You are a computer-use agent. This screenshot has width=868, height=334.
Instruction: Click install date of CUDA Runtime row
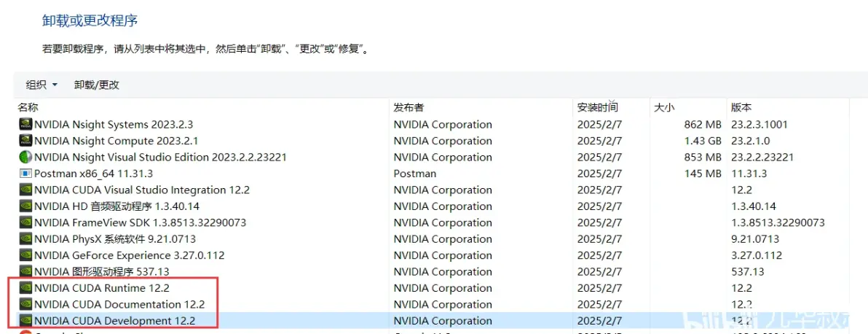tap(599, 288)
